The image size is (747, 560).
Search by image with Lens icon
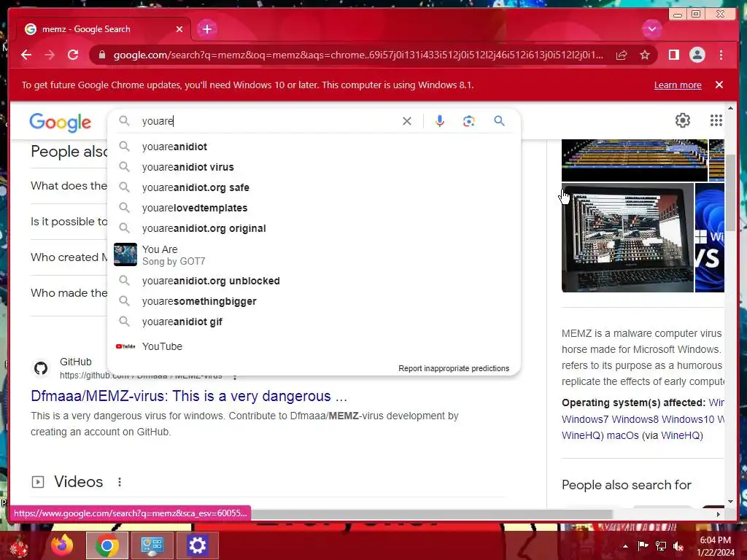tap(469, 121)
